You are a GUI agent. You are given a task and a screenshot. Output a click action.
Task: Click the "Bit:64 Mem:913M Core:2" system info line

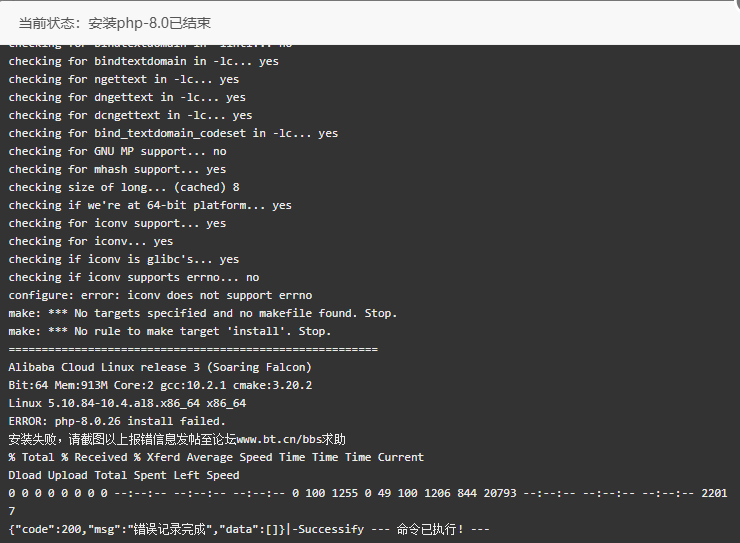(160, 385)
